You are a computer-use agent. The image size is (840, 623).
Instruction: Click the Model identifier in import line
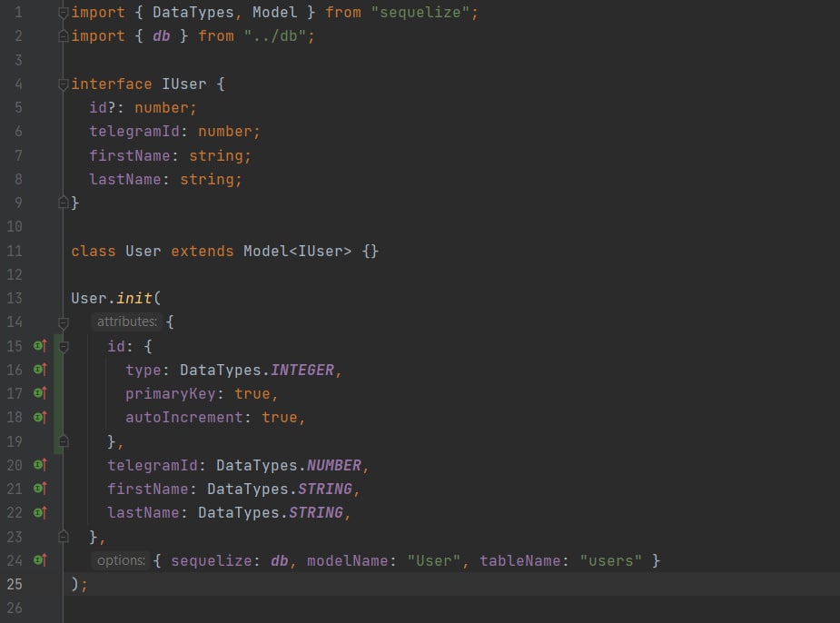pos(274,13)
